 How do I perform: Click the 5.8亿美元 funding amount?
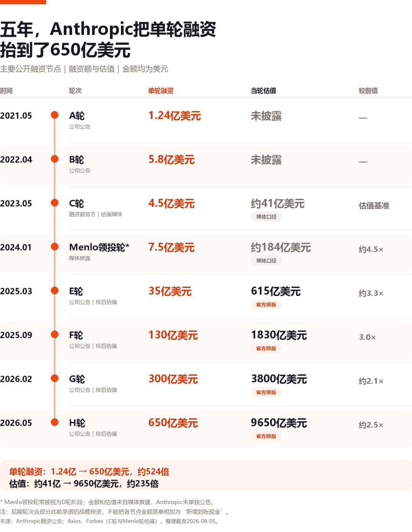click(172, 160)
